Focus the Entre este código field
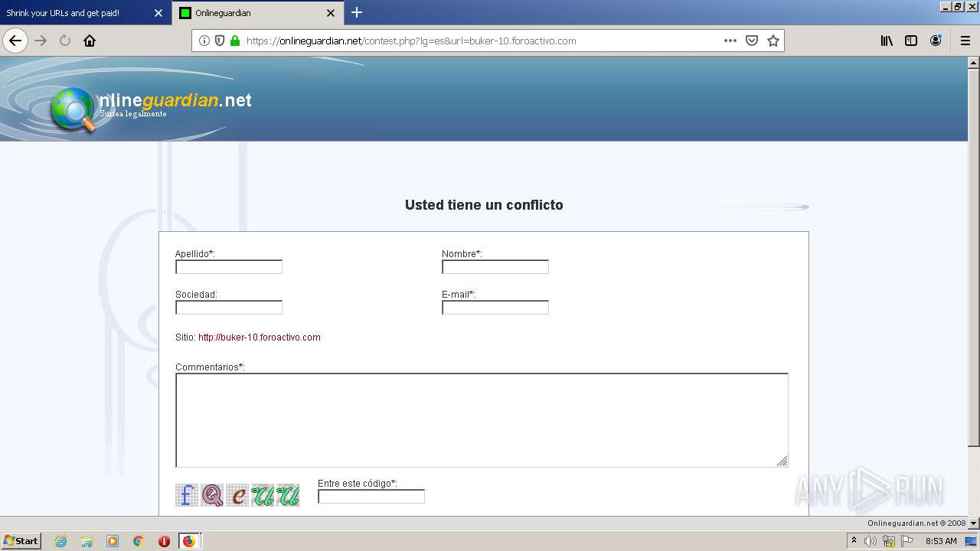The height and width of the screenshot is (551, 980). pos(371,497)
